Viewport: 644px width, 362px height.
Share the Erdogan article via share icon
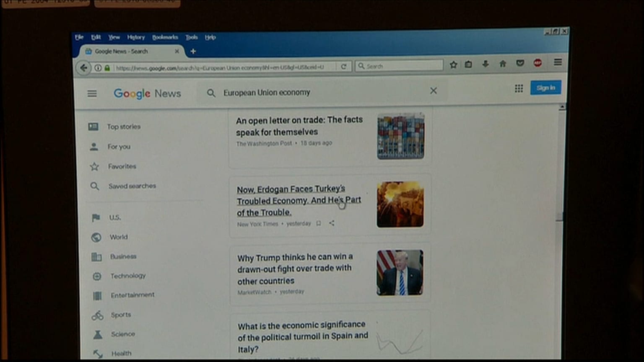click(332, 223)
